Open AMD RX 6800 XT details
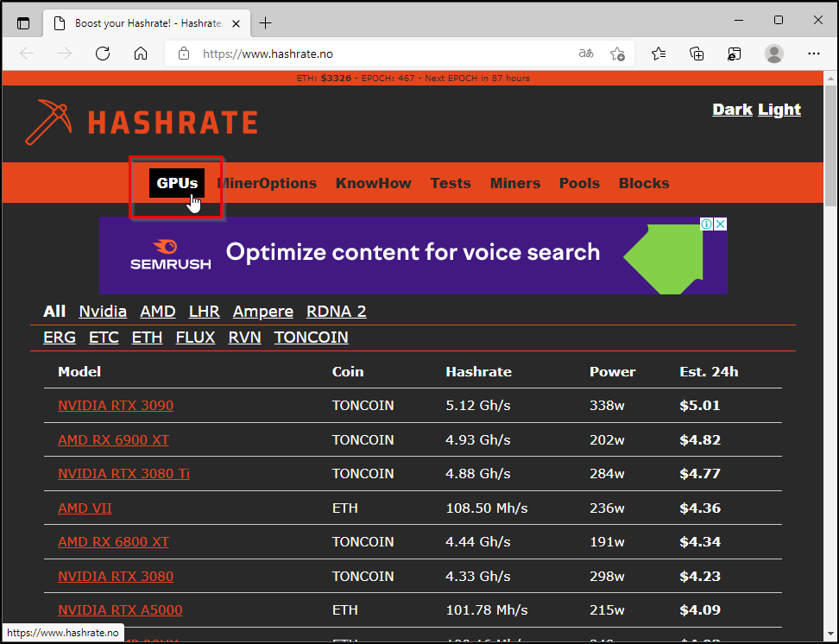 pos(113,542)
